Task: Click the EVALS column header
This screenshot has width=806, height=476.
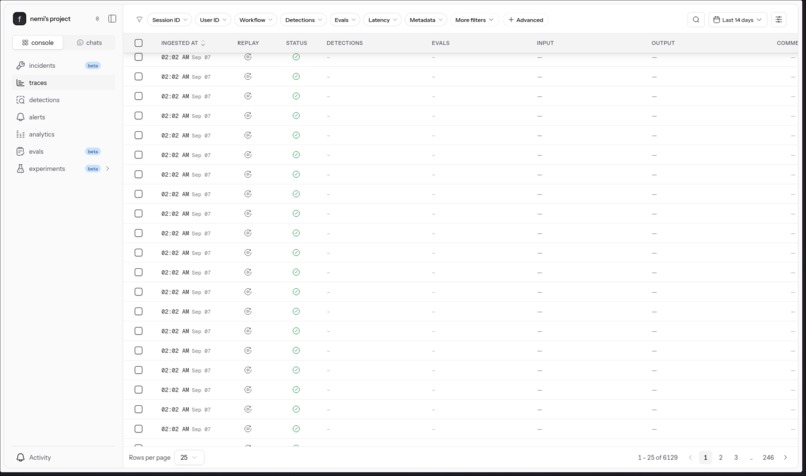Action: coord(441,43)
